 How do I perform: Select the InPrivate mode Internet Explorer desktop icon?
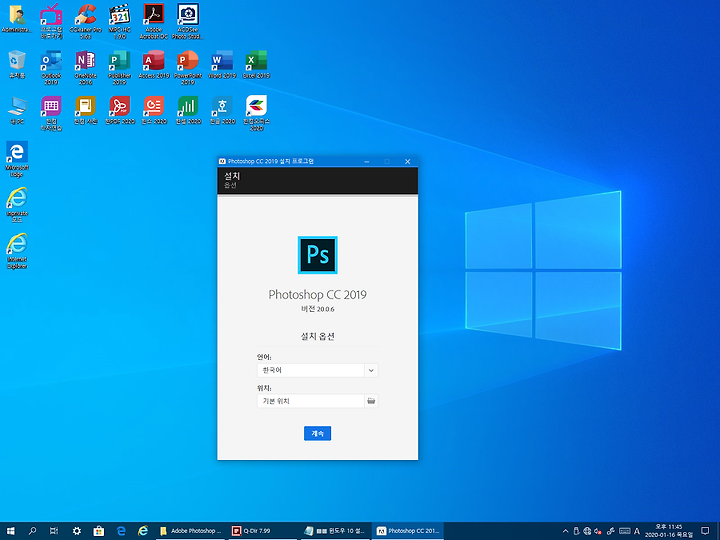point(17,205)
